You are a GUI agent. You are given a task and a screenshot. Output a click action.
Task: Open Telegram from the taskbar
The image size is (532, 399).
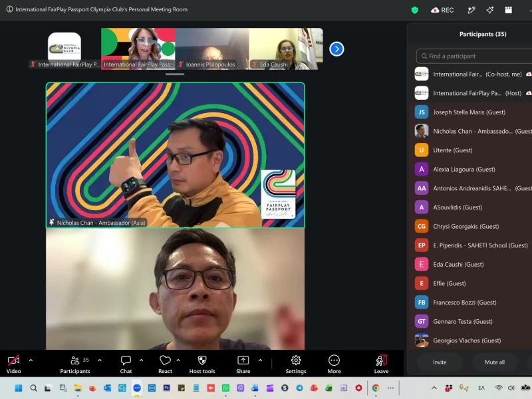click(x=300, y=388)
